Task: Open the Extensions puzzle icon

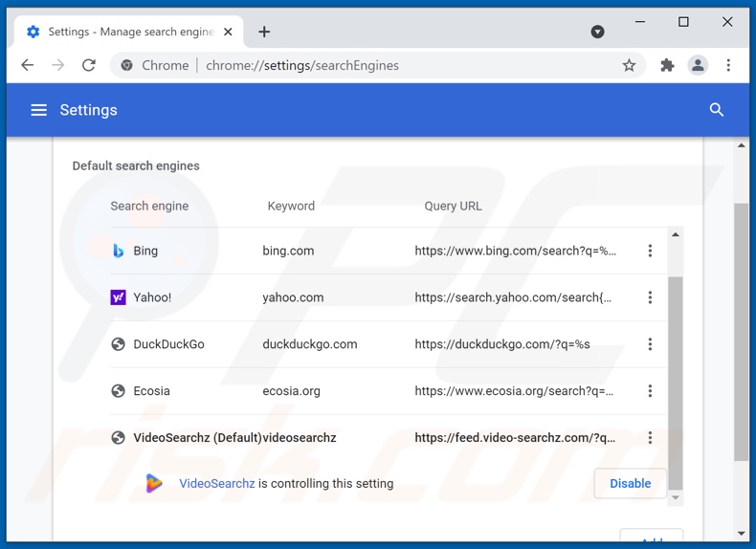Action: (667, 65)
